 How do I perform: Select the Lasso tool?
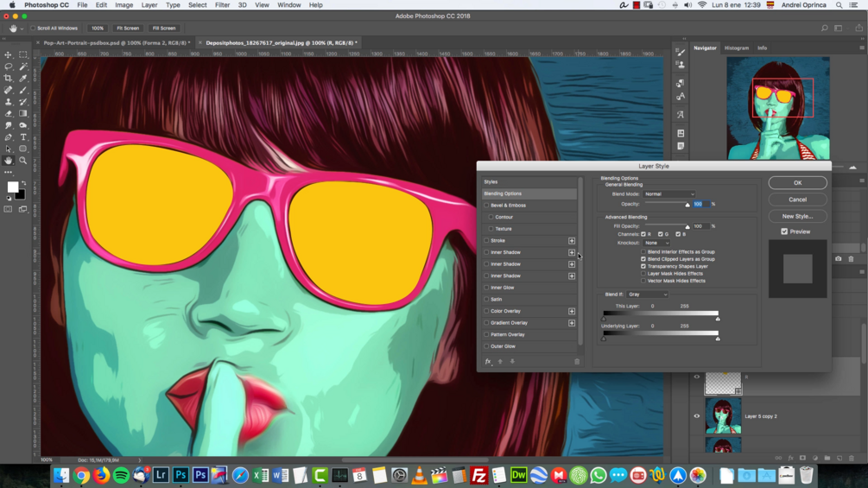point(9,67)
